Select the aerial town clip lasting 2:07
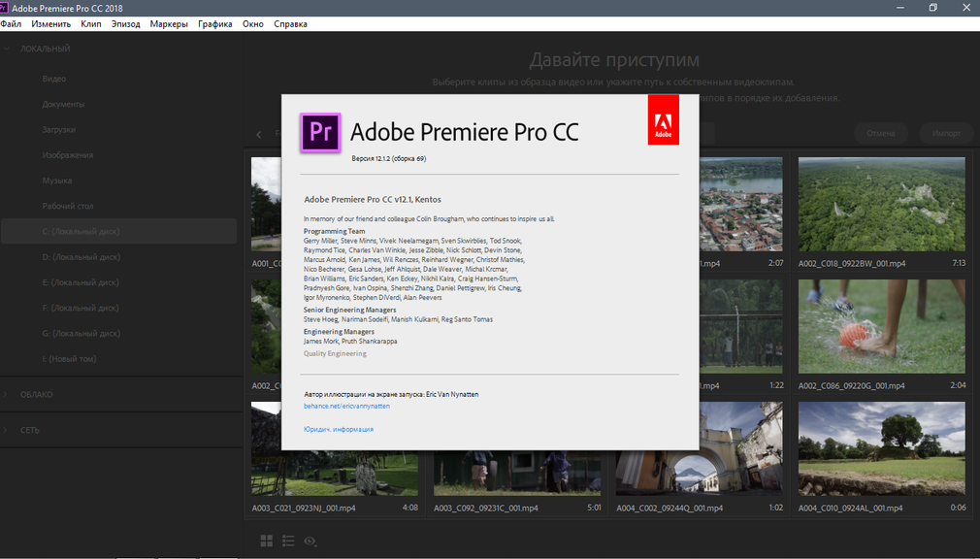980x559 pixels. [741, 205]
